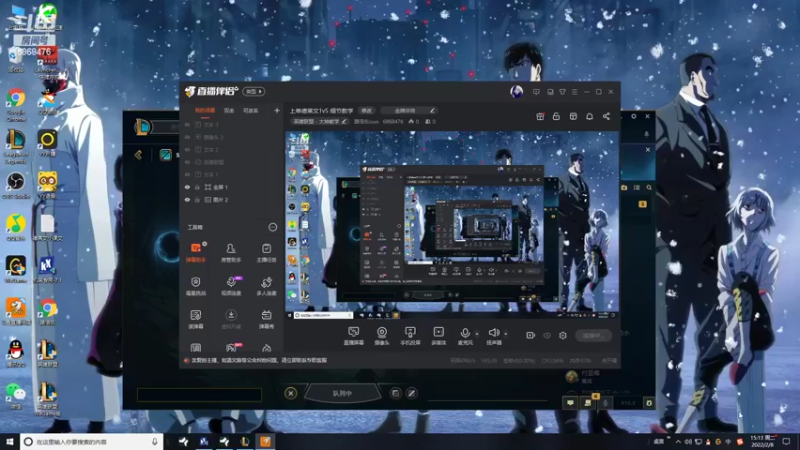Image resolution: width=800 pixels, height=450 pixels.
Task: Click the grey live status button
Action: coord(593,335)
